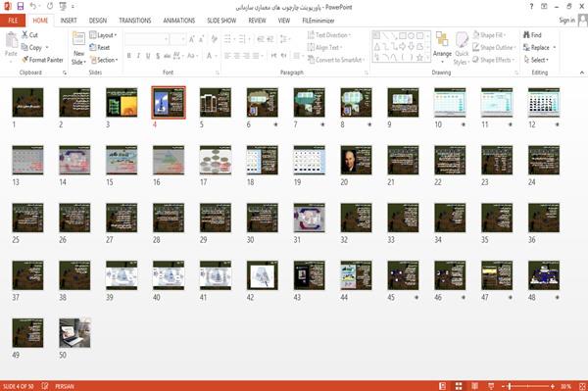
Task: Open the Align Text dropdown
Action: click(x=324, y=47)
